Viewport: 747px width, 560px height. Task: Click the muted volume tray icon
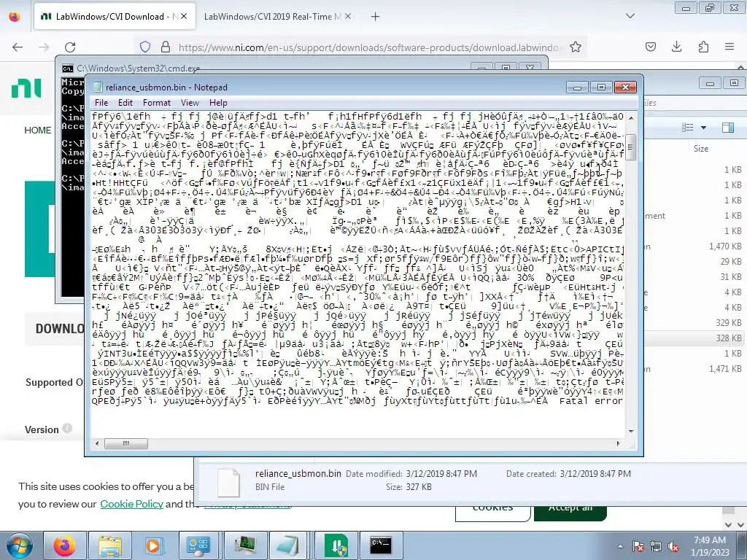pos(673,546)
